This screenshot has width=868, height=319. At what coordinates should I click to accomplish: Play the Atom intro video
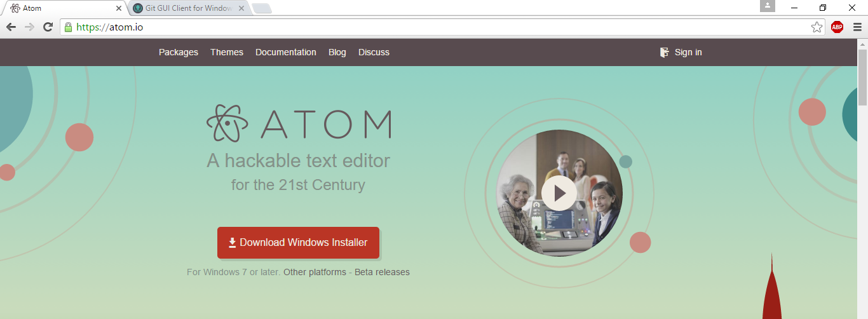(x=559, y=193)
